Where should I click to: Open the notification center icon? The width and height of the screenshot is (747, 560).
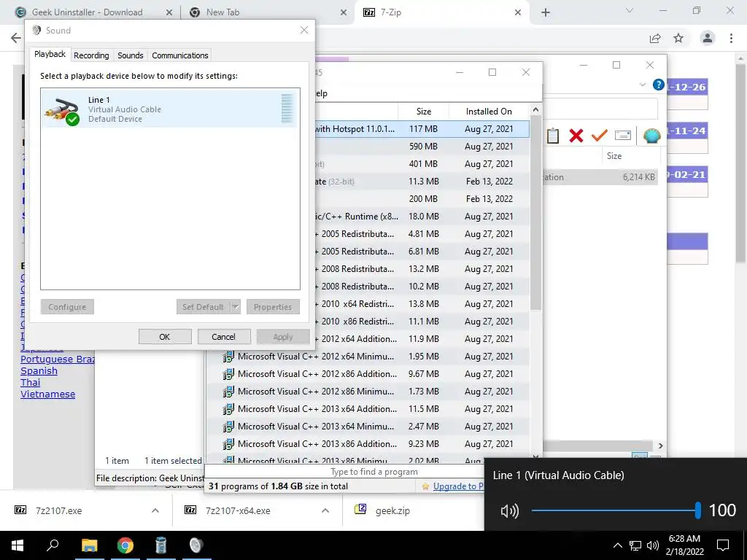click(x=723, y=545)
